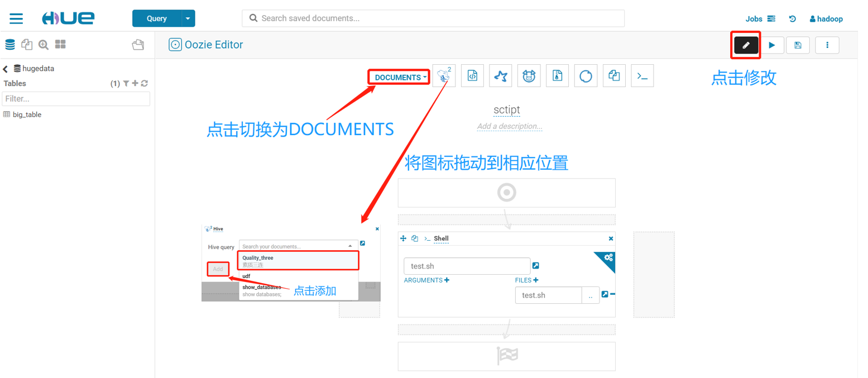Open Shell node gear settings corner

point(607,259)
